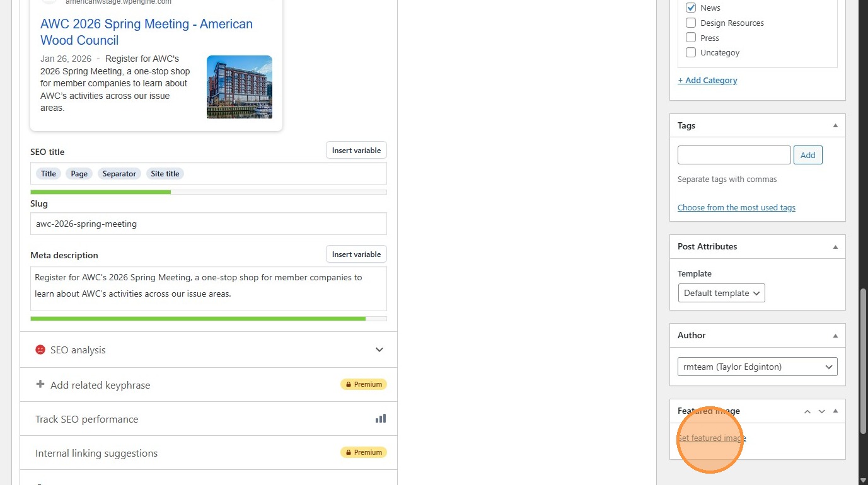Move the Featured image panel down

821,411
